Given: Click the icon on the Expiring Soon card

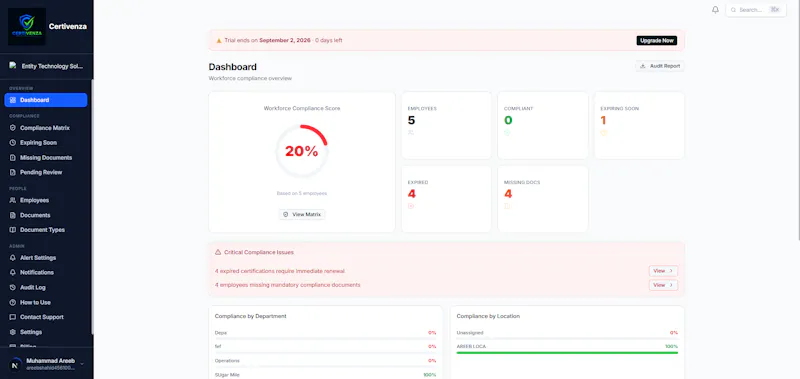Looking at the screenshot, I should (x=604, y=133).
